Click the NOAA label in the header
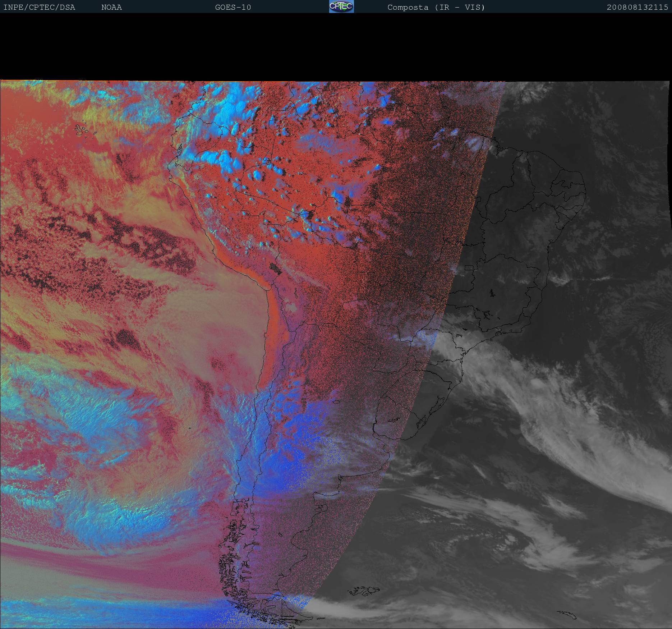Image resolution: width=672 pixels, height=629 pixels. 111,8
